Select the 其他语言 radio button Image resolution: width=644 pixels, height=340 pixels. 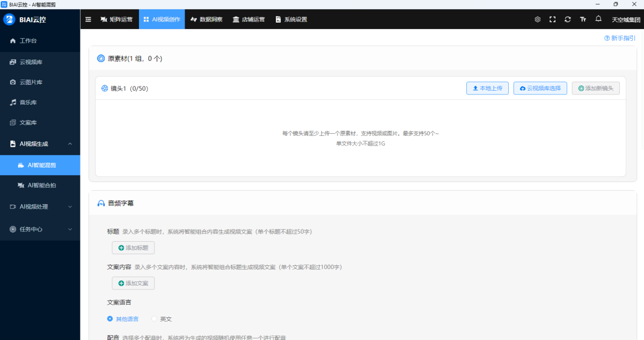pos(110,319)
